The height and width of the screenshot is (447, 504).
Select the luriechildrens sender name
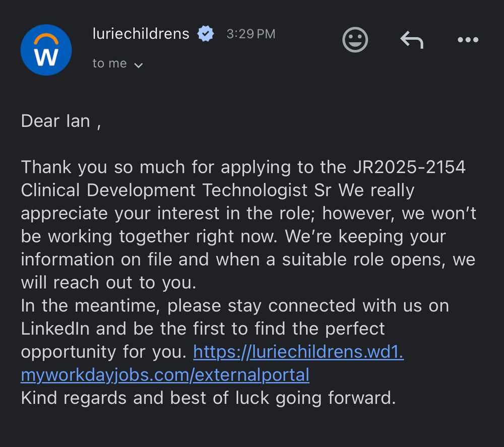[141, 33]
